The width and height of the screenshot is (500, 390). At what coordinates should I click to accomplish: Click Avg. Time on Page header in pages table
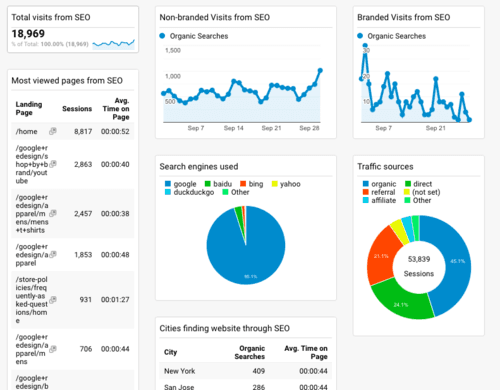(x=116, y=109)
